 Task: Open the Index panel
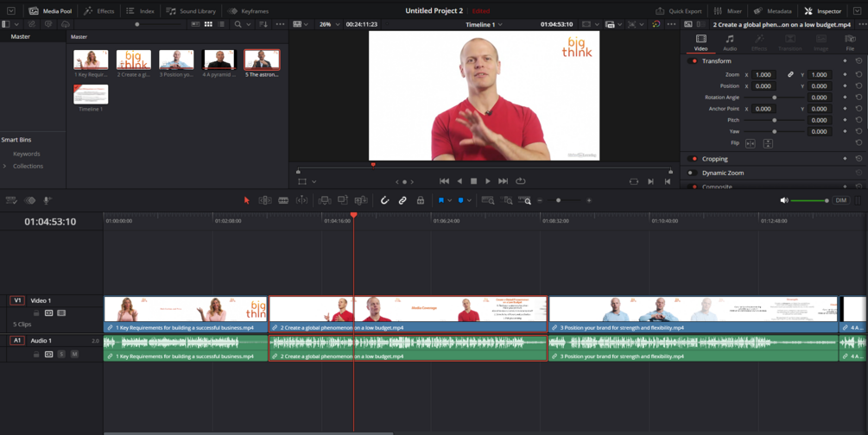pyautogui.click(x=140, y=11)
